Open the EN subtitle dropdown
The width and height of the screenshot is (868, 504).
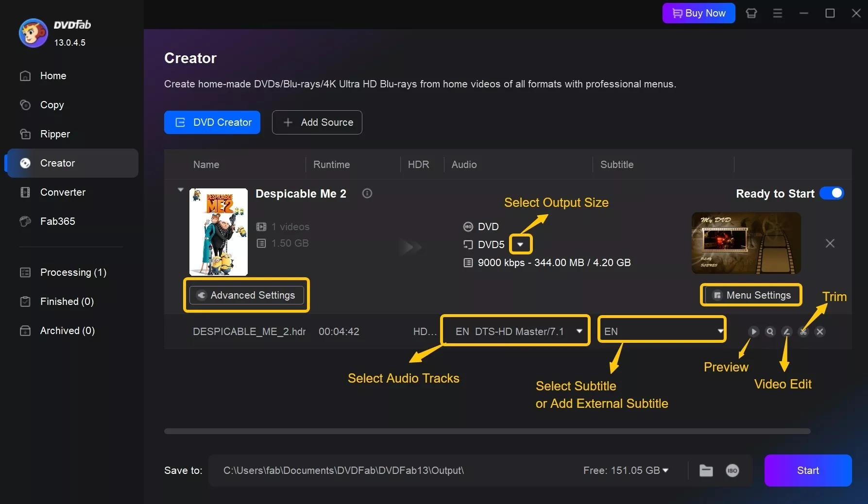tap(662, 331)
